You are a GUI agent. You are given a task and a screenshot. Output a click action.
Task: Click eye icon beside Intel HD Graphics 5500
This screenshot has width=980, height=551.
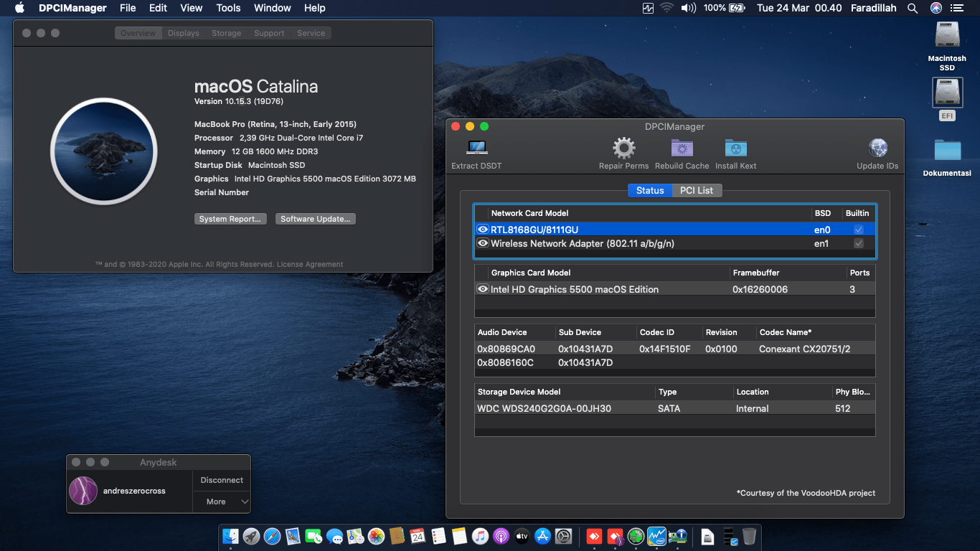tap(483, 289)
